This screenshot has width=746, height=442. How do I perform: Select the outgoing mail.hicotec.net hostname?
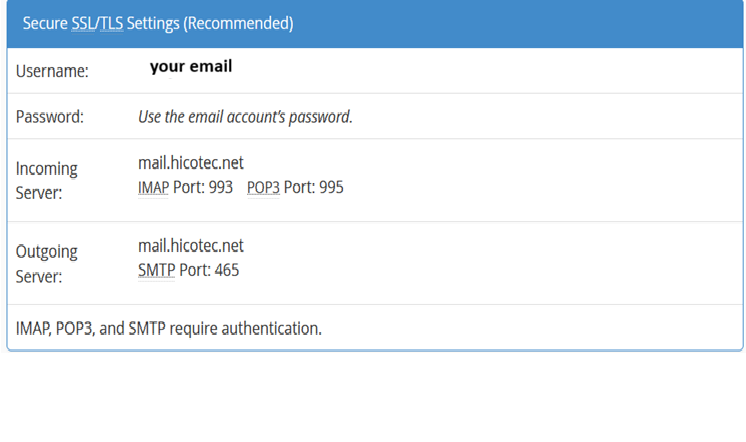(191, 246)
